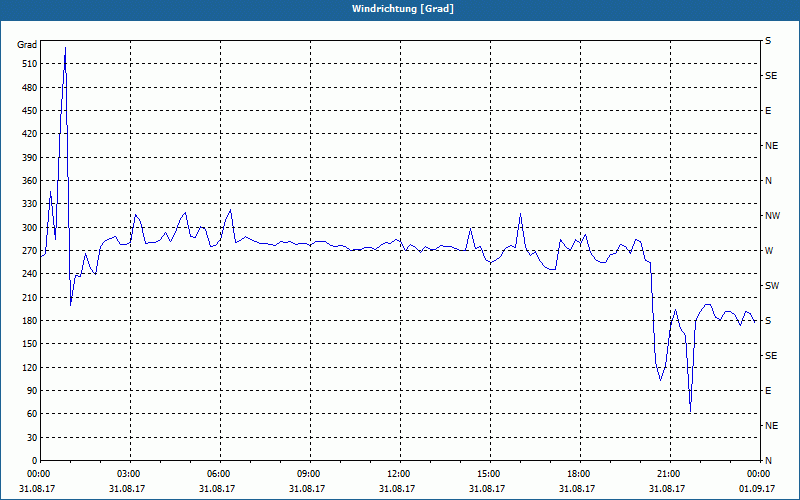Click the 270 degree axis label
Viewport: 800px width, 500px height.
click(x=30, y=251)
